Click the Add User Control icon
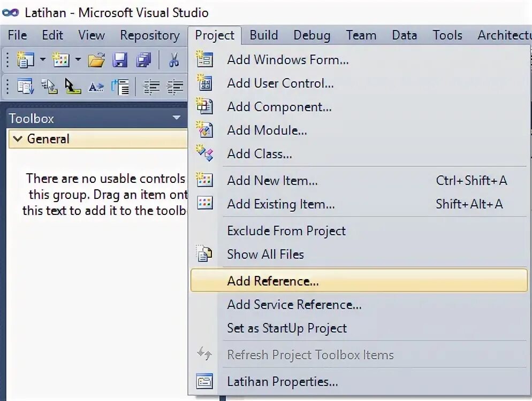The image size is (532, 401). click(204, 83)
